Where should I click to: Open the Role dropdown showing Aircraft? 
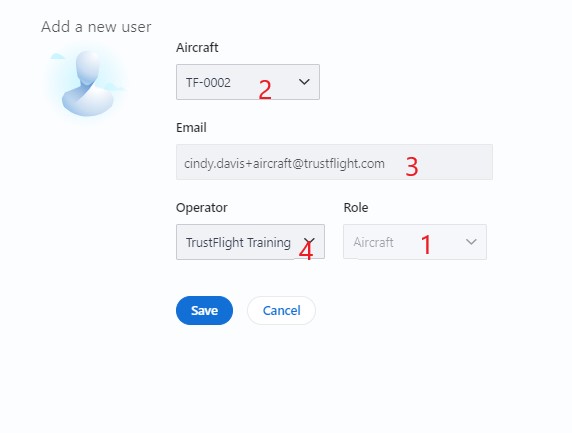coord(415,242)
